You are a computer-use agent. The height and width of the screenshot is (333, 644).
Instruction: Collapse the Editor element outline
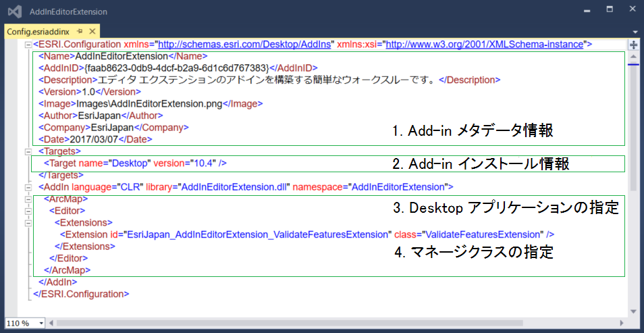pyautogui.click(x=28, y=211)
